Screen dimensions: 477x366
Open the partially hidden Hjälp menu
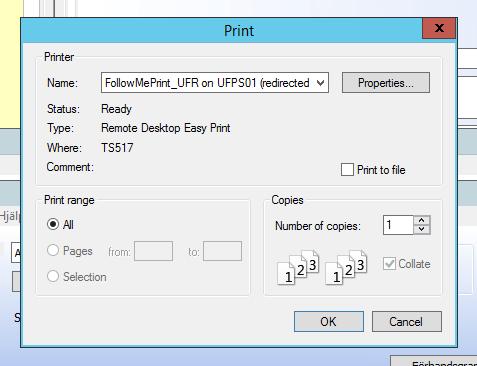pos(10,216)
